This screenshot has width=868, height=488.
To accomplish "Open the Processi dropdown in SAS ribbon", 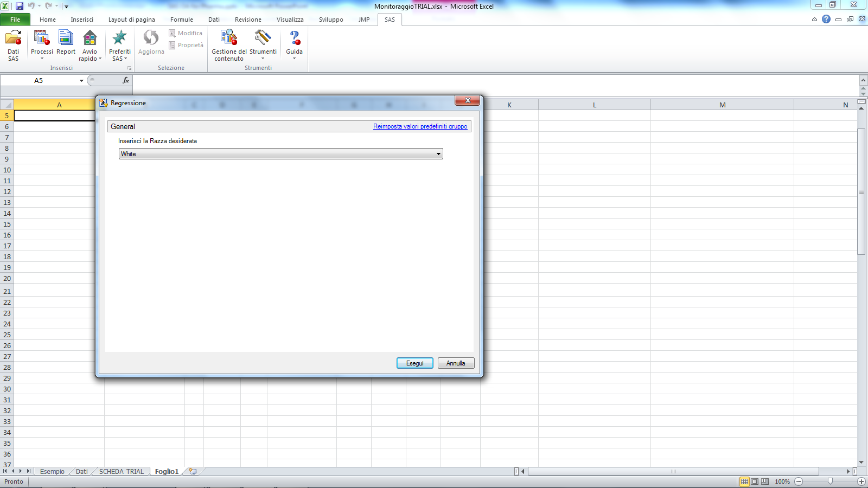I will [x=42, y=46].
